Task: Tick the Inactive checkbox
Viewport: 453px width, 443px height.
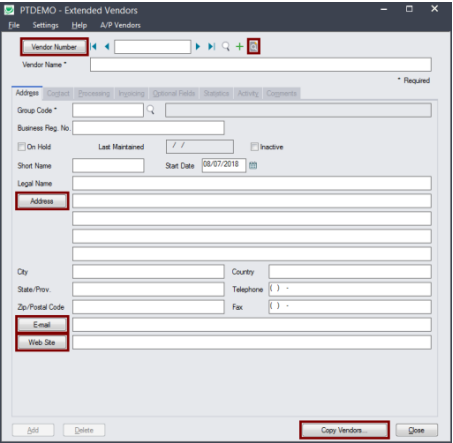Action: coord(255,147)
